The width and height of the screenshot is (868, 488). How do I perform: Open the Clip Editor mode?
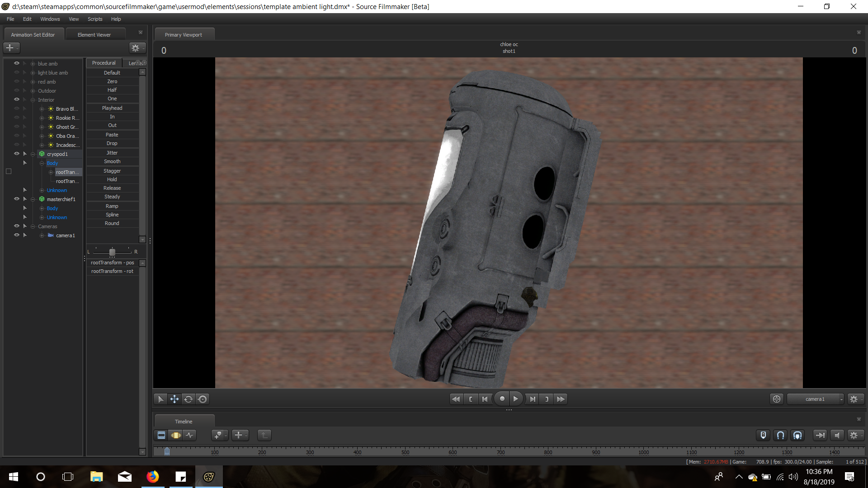coord(161,435)
